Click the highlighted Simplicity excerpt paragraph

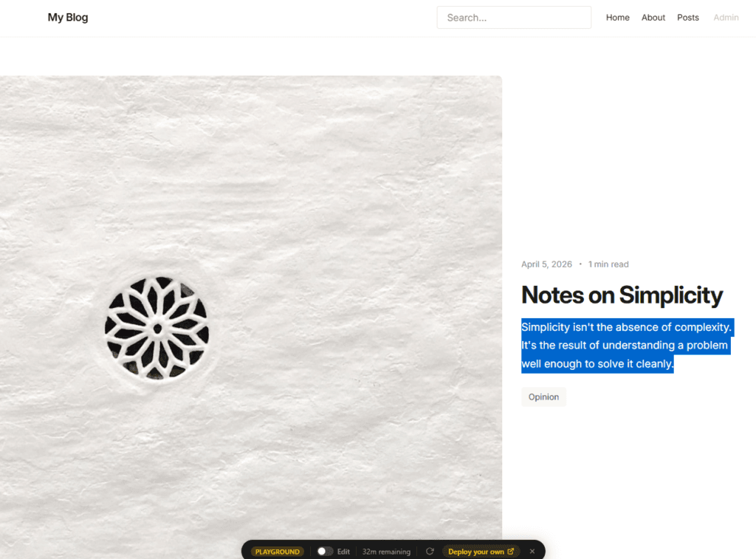pos(628,346)
